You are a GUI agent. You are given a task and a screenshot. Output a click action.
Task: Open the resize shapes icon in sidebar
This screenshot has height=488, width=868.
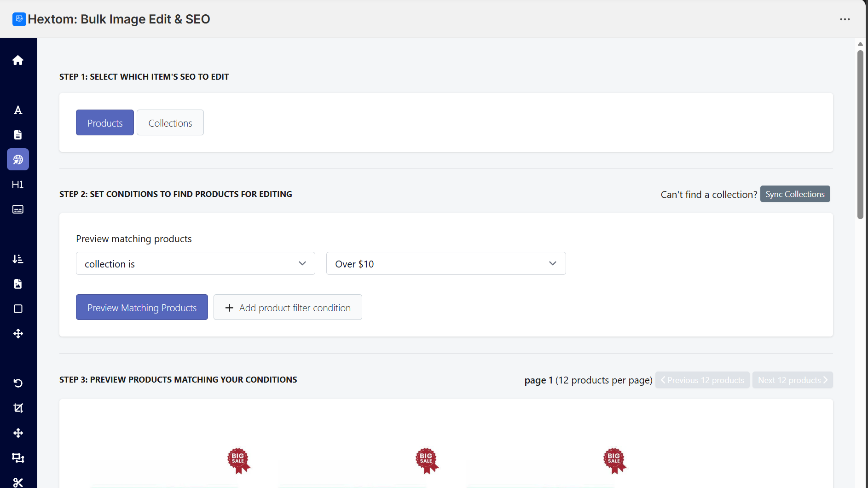(18, 458)
